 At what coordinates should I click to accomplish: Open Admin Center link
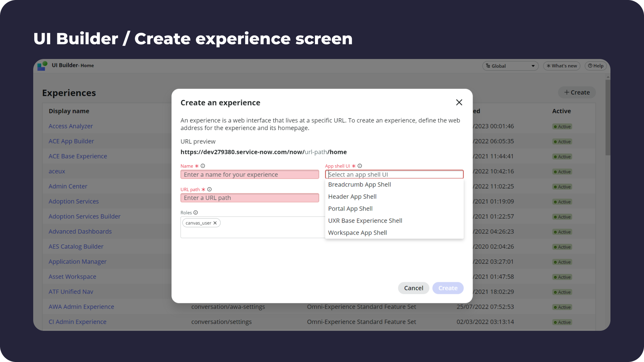(x=68, y=186)
